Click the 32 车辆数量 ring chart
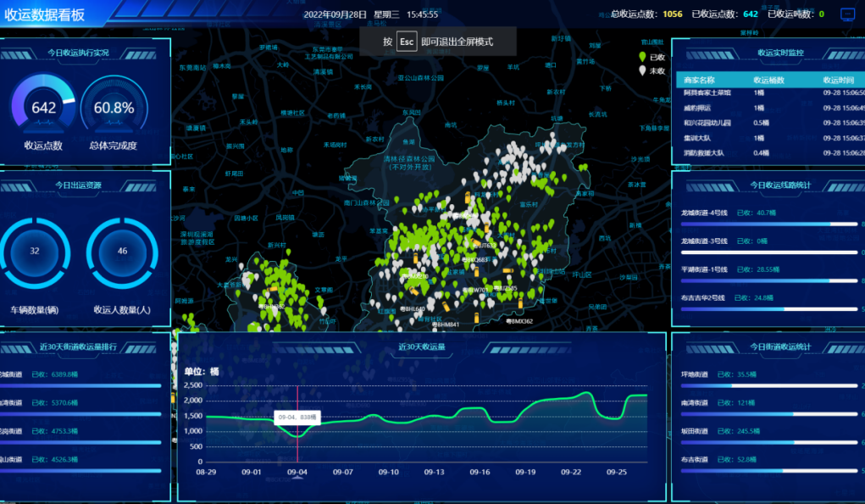The height and width of the screenshot is (504, 865). pyautogui.click(x=35, y=252)
